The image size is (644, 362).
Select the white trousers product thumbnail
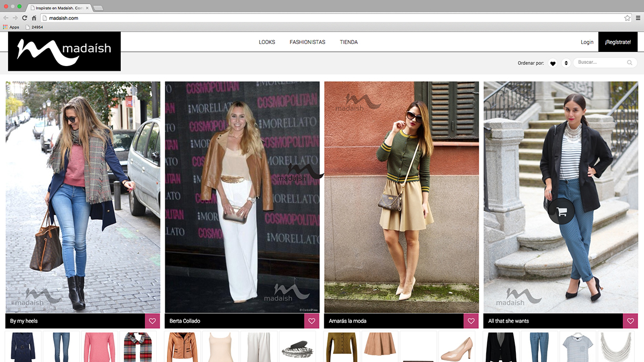[259, 346]
